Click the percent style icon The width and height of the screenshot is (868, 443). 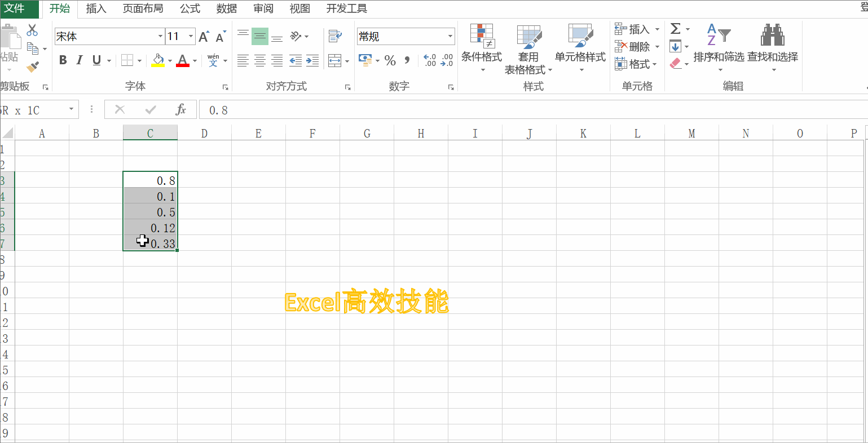(390, 60)
